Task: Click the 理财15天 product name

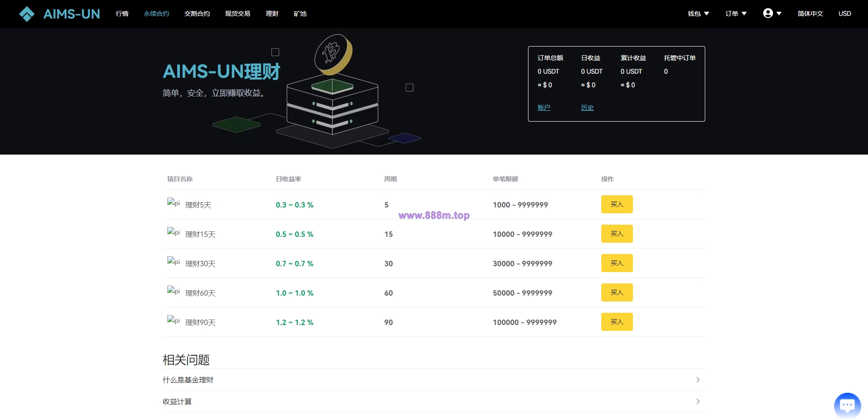Action: 200,234
